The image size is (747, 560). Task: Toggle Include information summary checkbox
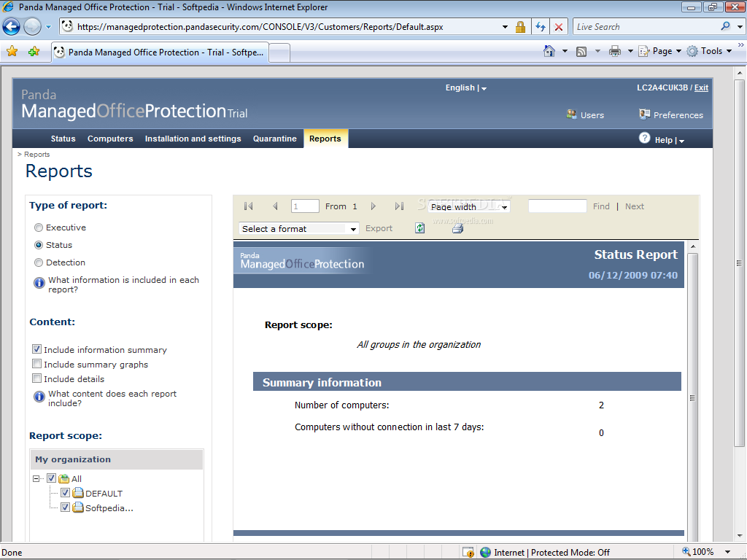(x=36, y=349)
